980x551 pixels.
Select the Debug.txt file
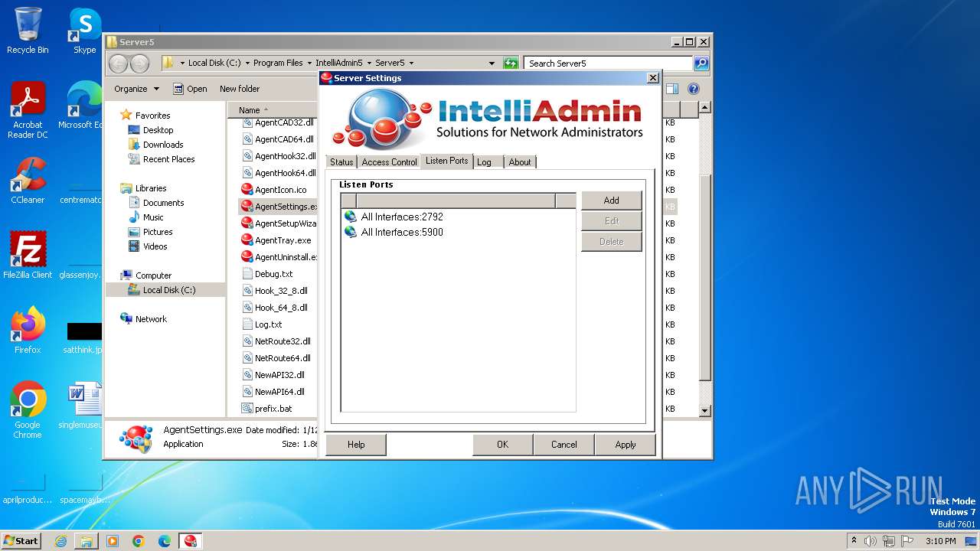click(273, 273)
